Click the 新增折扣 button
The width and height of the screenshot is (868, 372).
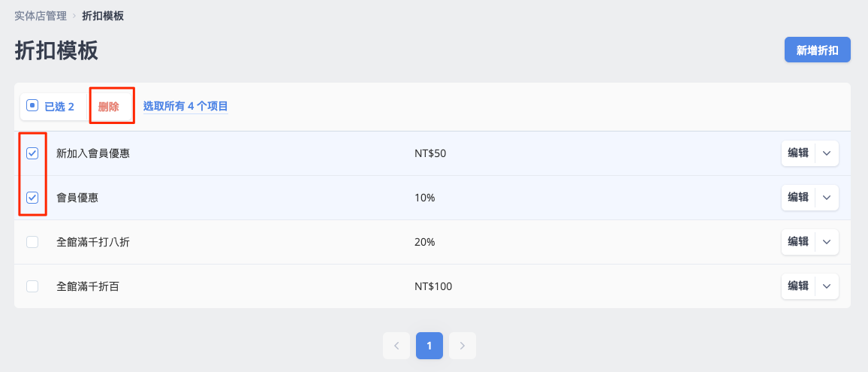coord(818,50)
